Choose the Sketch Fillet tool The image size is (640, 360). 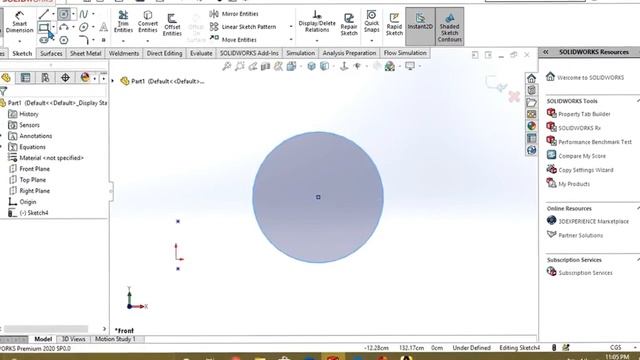84,40
